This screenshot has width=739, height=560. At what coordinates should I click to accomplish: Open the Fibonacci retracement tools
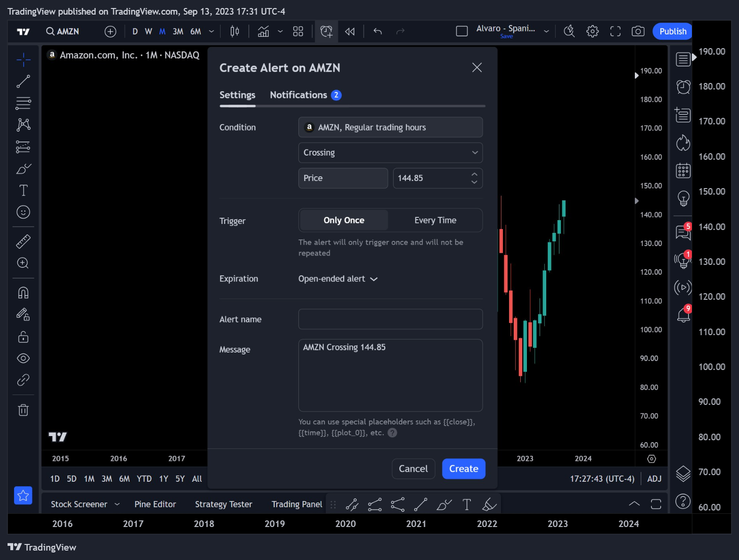(23, 103)
